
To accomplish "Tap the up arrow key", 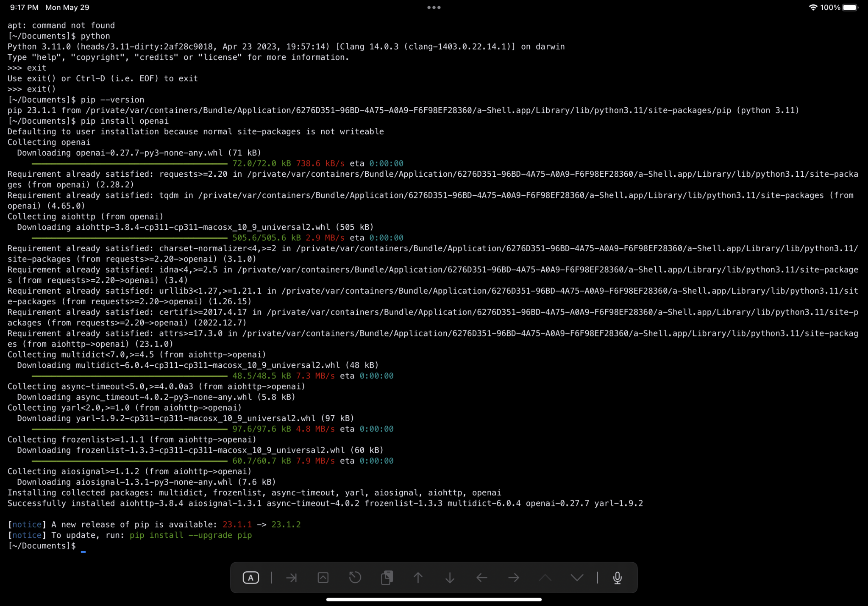I will point(418,578).
